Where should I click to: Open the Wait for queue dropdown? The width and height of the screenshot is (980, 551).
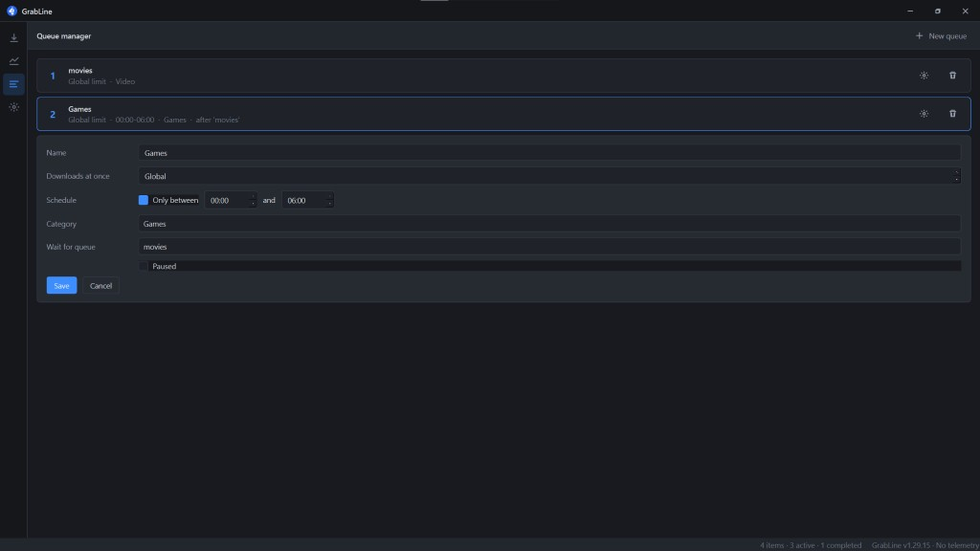click(x=549, y=247)
